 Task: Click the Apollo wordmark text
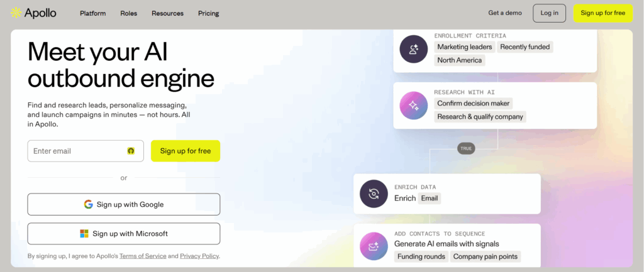[40, 13]
